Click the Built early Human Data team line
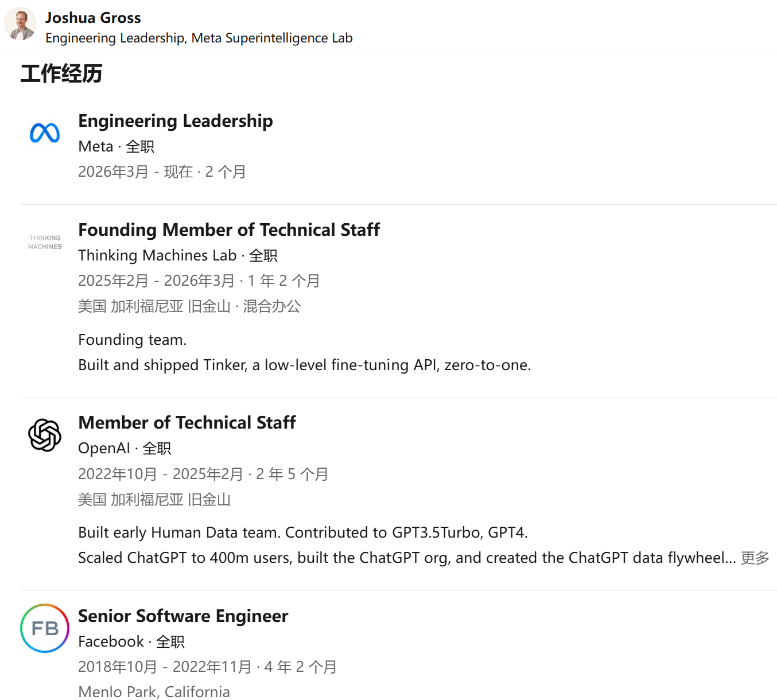Screen dimensions: 777x700 pyautogui.click(x=302, y=533)
